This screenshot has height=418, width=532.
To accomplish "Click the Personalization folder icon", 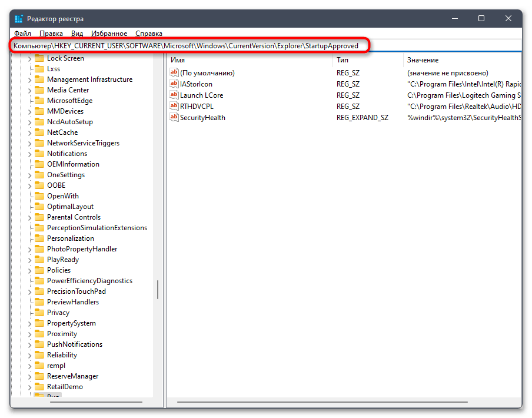I will [x=39, y=238].
